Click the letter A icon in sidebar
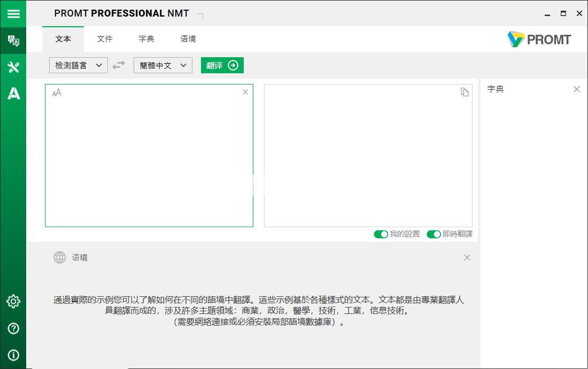The image size is (588, 369). (x=13, y=94)
